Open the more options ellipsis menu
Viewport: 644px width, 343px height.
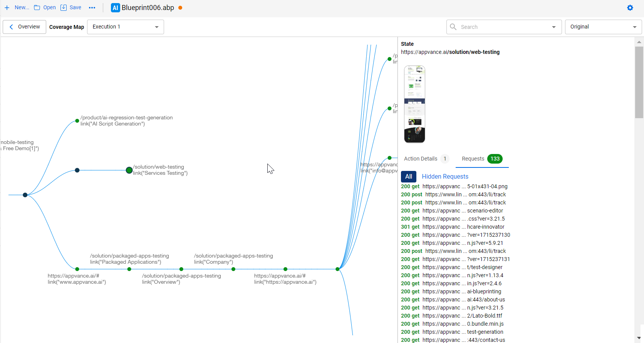(x=92, y=8)
